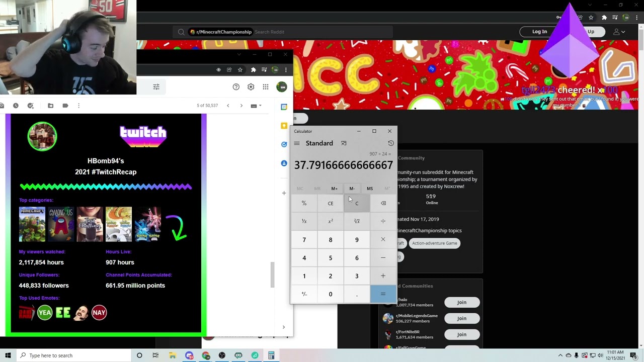Click the M+ memory add button
Screen dimensions: 644x362
(335, 189)
